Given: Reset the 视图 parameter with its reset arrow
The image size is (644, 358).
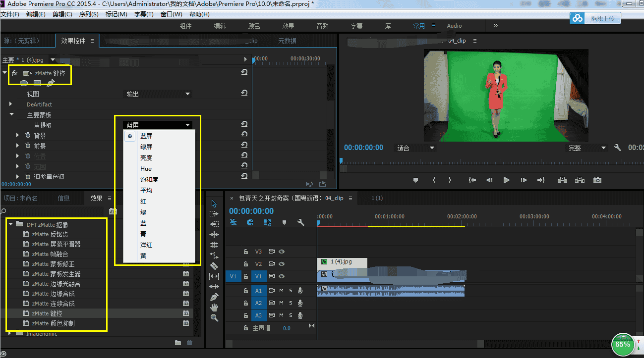Looking at the screenshot, I should pyautogui.click(x=244, y=94).
